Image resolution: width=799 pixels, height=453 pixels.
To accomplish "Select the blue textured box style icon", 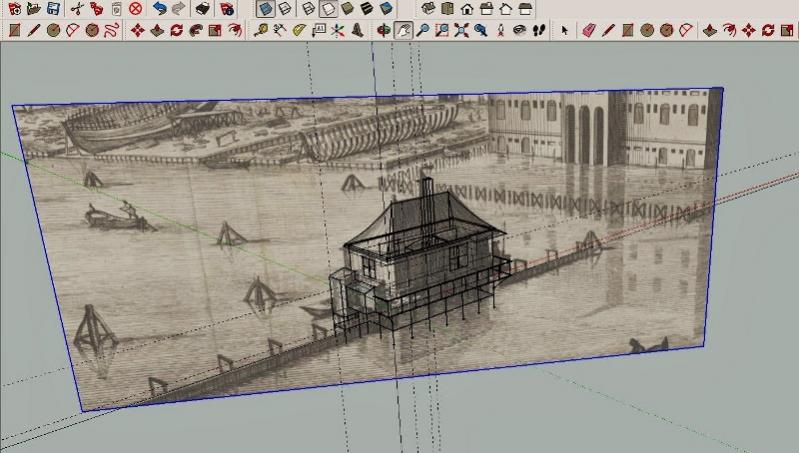I will click(x=386, y=8).
